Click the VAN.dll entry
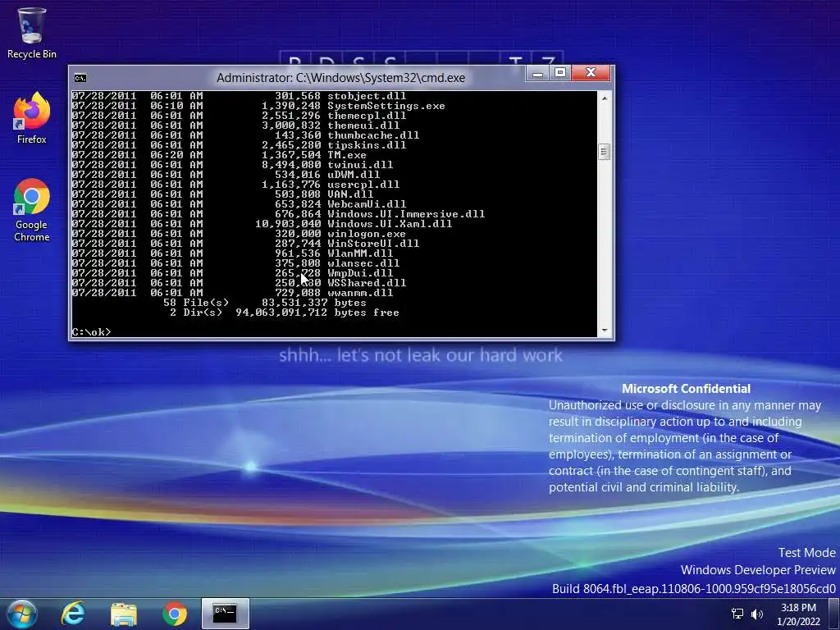This screenshot has width=840, height=630. pyautogui.click(x=350, y=194)
